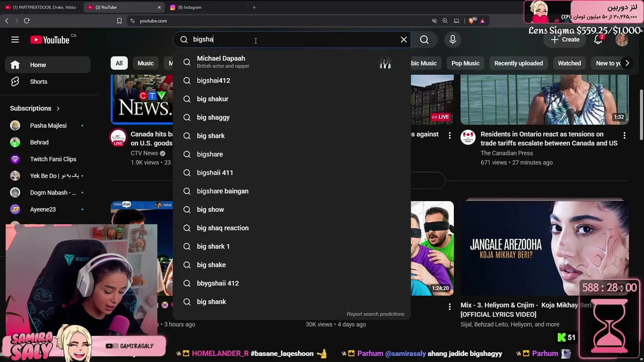This screenshot has height=362, width=644.
Task: Open Pasha Majlesi subscription channel
Action: [x=48, y=126]
